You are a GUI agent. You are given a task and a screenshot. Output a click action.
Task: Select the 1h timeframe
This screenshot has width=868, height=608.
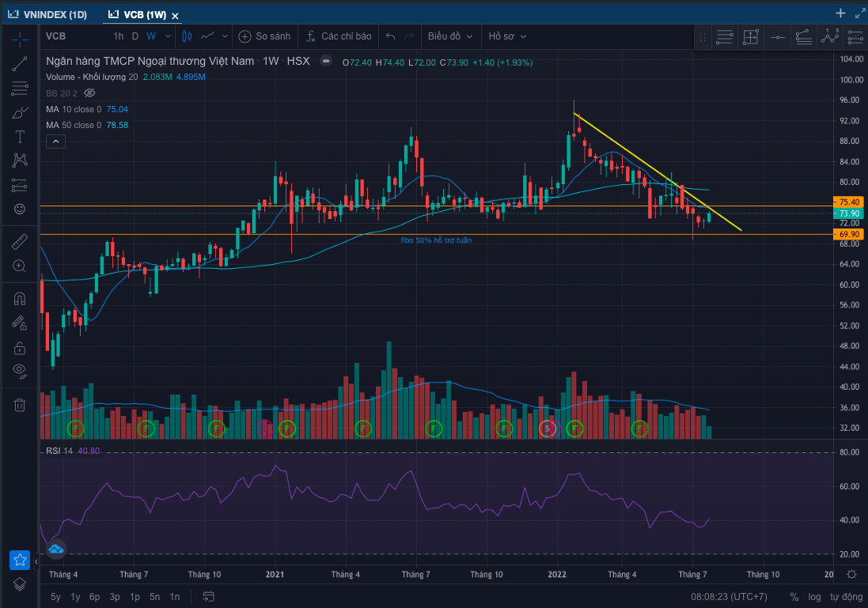pyautogui.click(x=119, y=36)
